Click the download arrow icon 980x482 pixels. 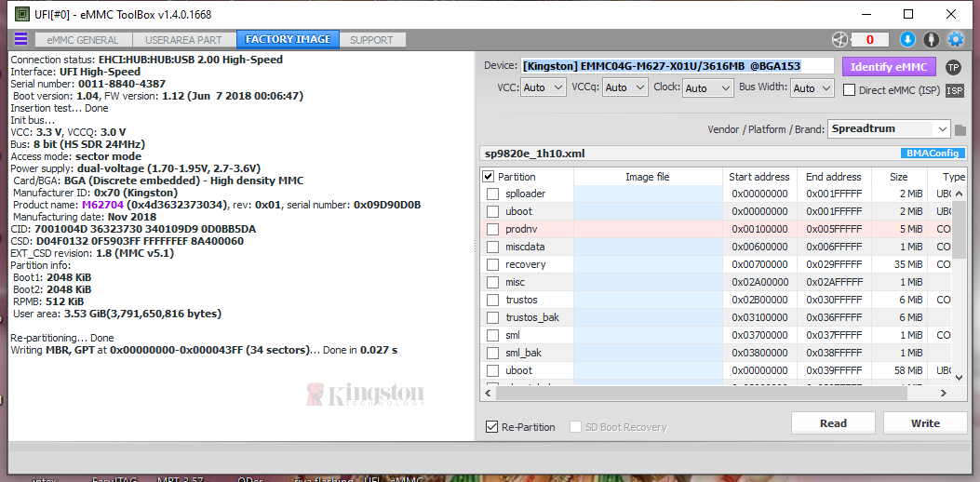[x=907, y=40]
